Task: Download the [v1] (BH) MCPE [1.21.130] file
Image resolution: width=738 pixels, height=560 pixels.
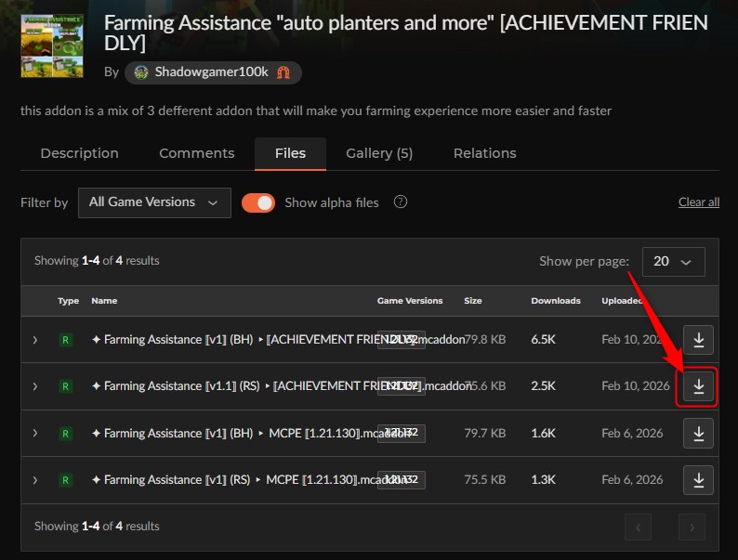Action: tap(698, 433)
